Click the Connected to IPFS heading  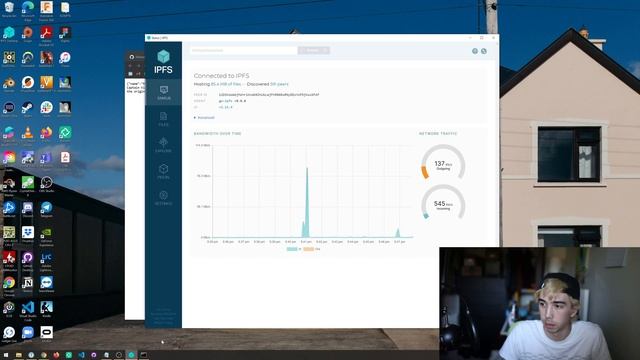tap(221, 76)
